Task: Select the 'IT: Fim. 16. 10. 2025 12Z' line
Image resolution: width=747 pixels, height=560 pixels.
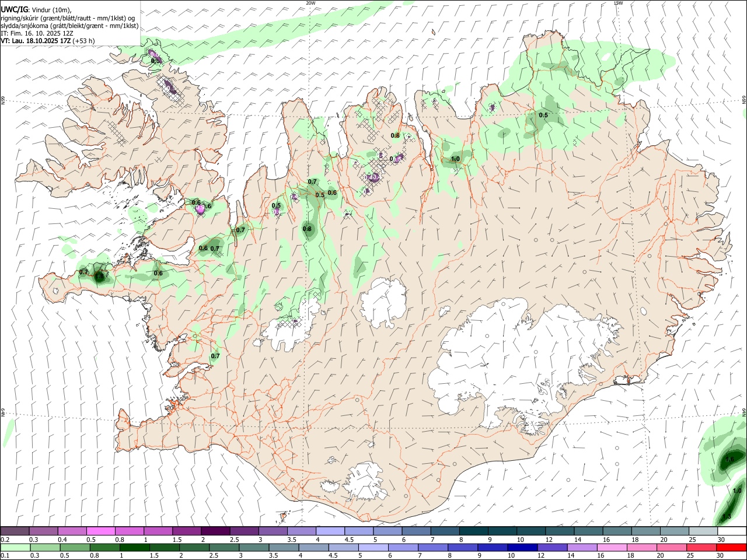Action: pos(37,33)
